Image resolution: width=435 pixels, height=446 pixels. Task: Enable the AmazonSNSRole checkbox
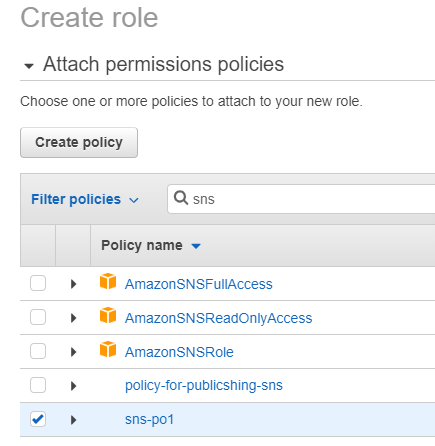[38, 351]
